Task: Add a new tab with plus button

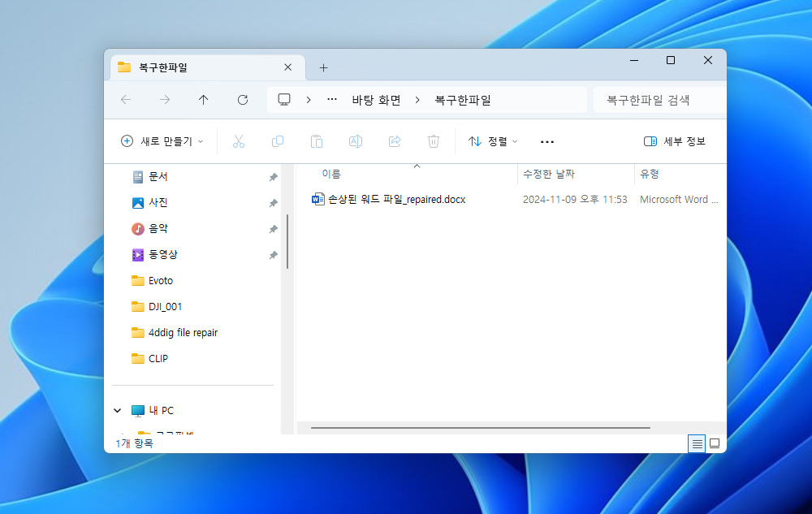Action: 323,68
